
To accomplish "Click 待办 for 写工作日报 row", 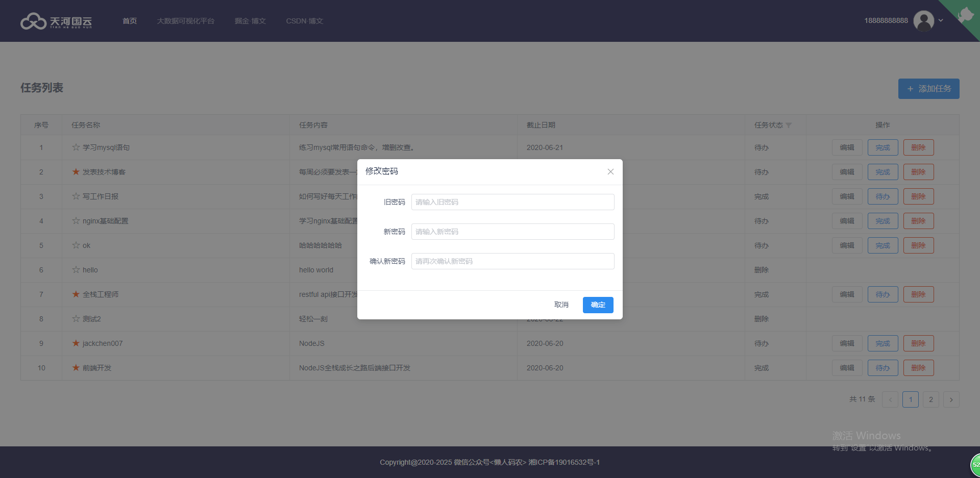I will click(x=883, y=196).
